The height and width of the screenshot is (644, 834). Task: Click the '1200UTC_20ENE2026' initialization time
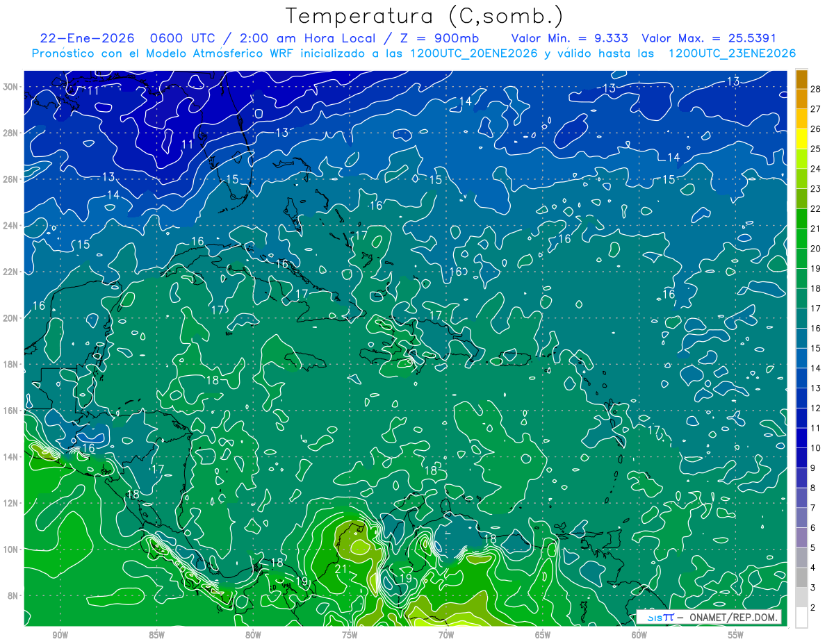[473, 53]
